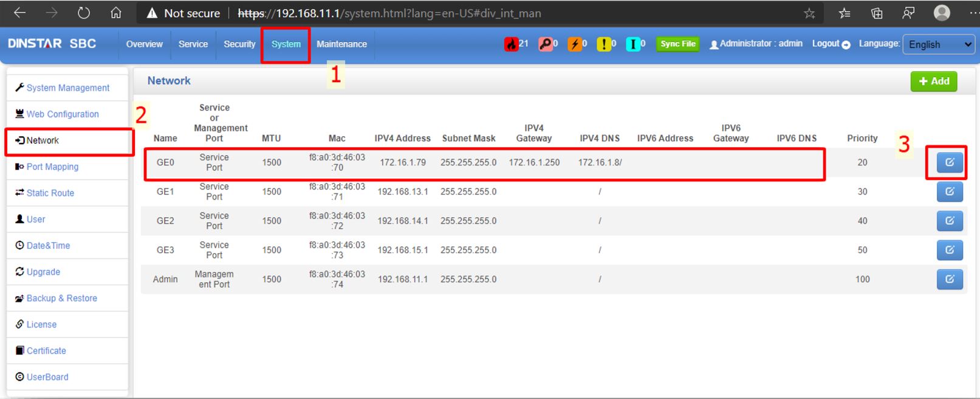Screen dimensions: 980x399
Task: Click the Sync File button
Action: pyautogui.click(x=677, y=44)
